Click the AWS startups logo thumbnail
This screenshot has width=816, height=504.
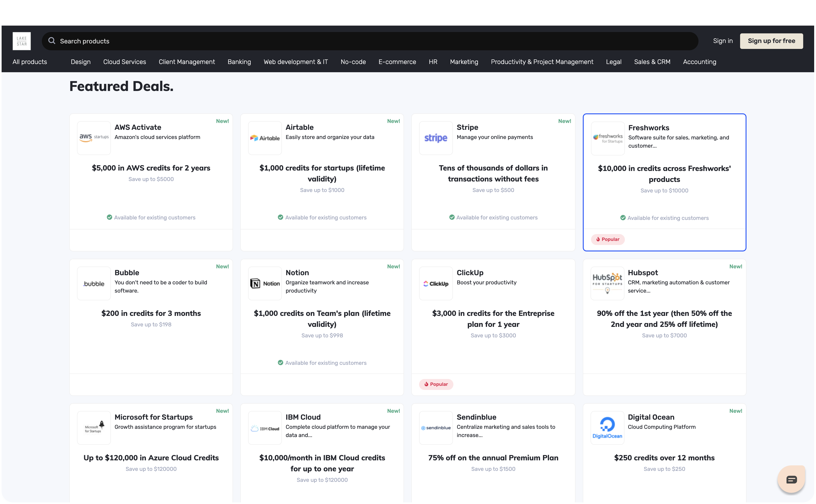point(94,138)
